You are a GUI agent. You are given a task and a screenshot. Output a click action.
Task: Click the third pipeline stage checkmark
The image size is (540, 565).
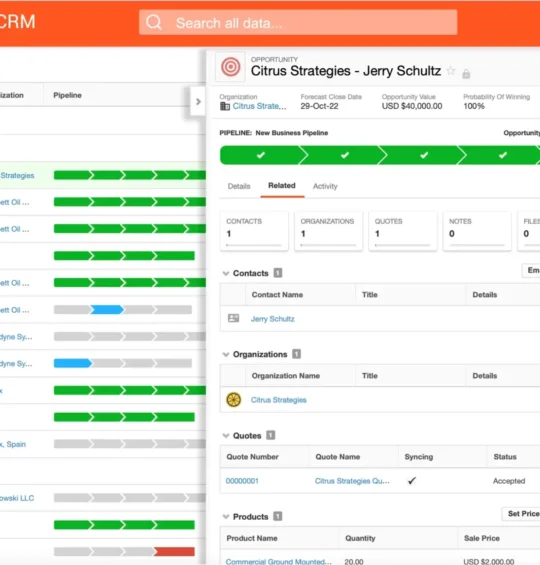pos(424,155)
